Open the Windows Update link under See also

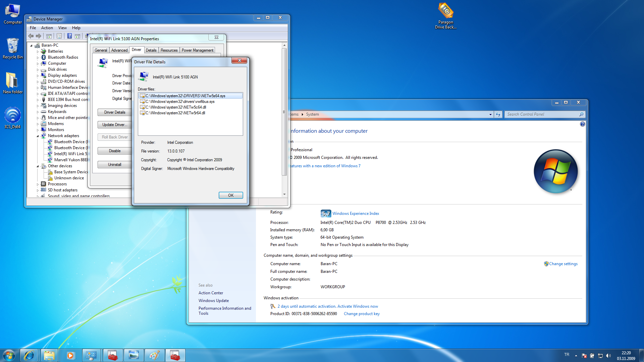pos(214,301)
